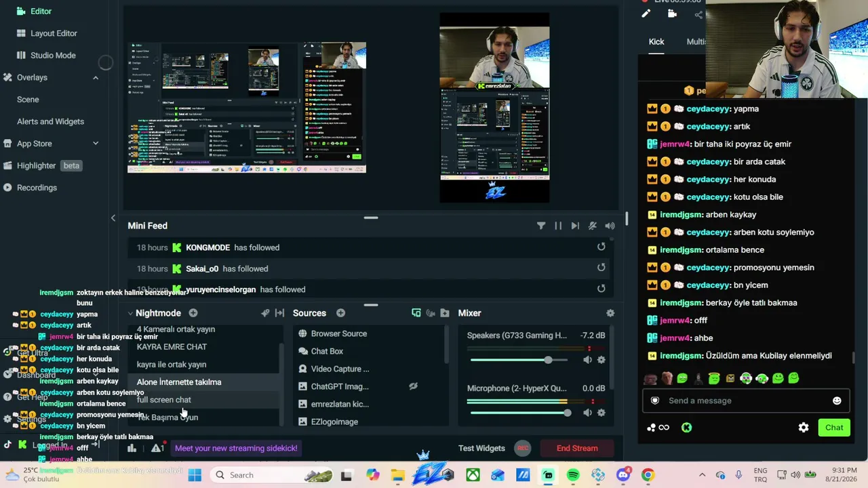Replay the KONGMODE follow alert

pos(601,247)
